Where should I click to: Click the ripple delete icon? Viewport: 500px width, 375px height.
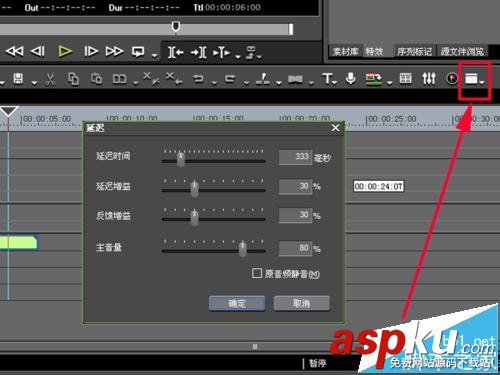(x=152, y=79)
